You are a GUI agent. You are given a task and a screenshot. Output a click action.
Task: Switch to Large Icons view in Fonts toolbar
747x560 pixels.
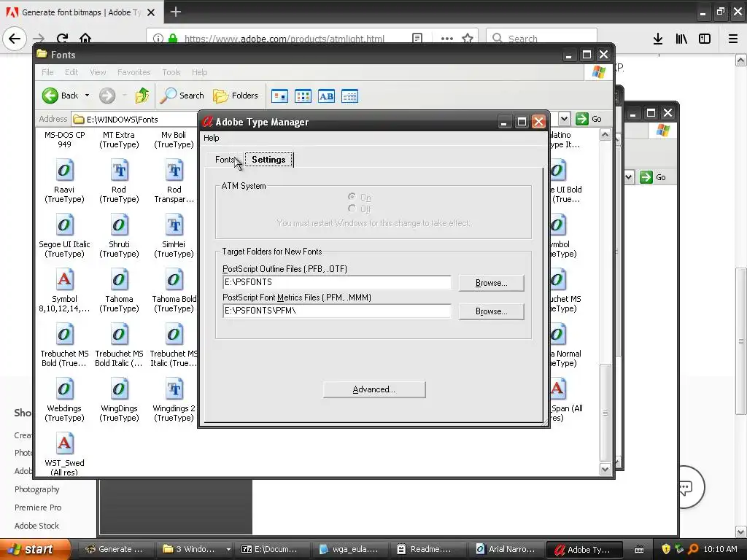pos(279,96)
